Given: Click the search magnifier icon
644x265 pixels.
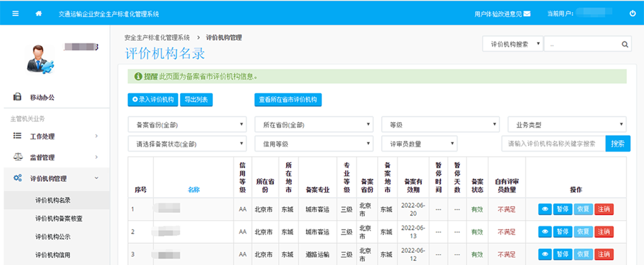Looking at the screenshot, I should tap(625, 44).
